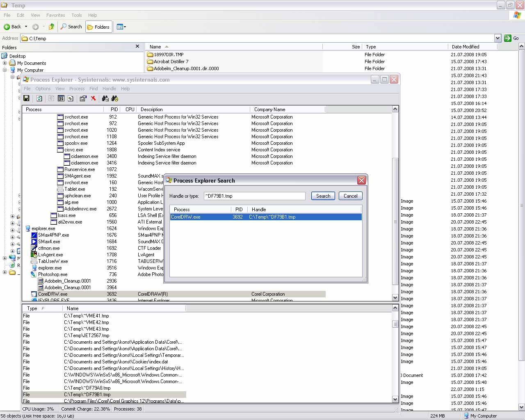This screenshot has width=525, height=420.
Task: Select lsass.exe in the process list
Action: click(x=67, y=215)
